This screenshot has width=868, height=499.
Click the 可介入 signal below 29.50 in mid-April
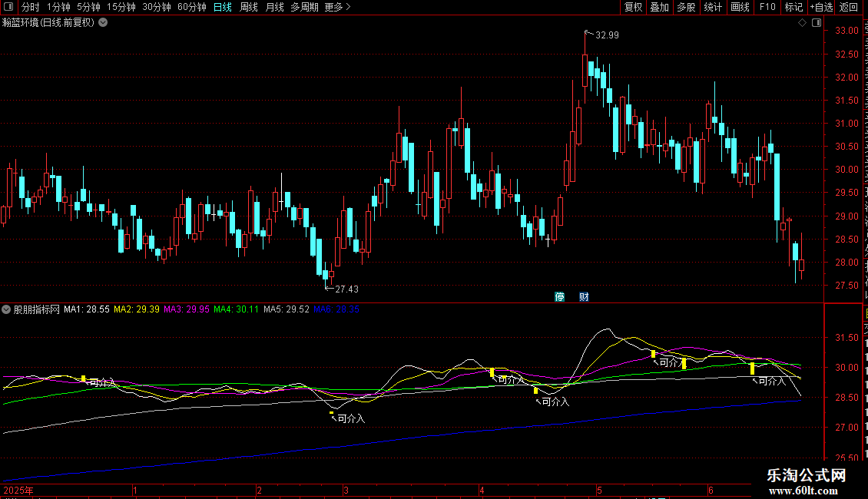[x=555, y=402]
